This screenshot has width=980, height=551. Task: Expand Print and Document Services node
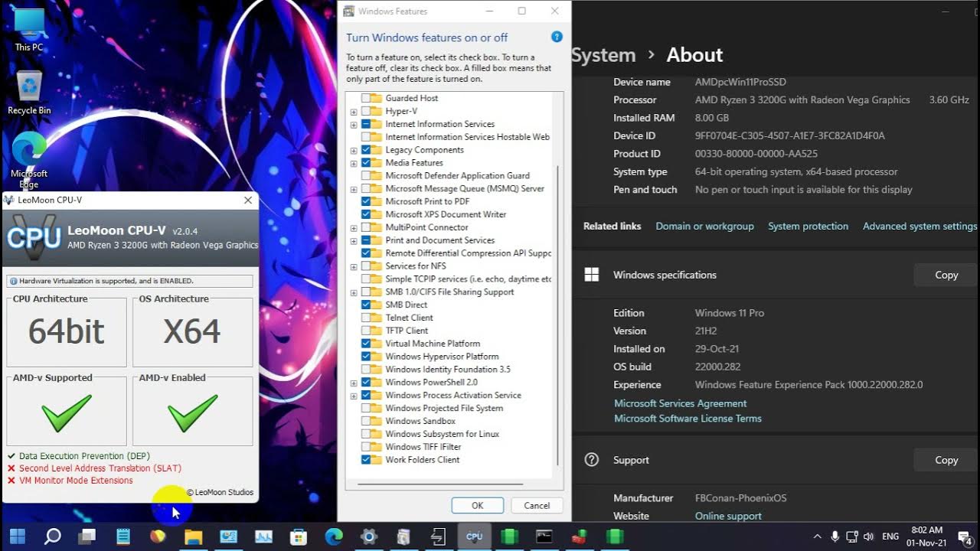coord(354,241)
